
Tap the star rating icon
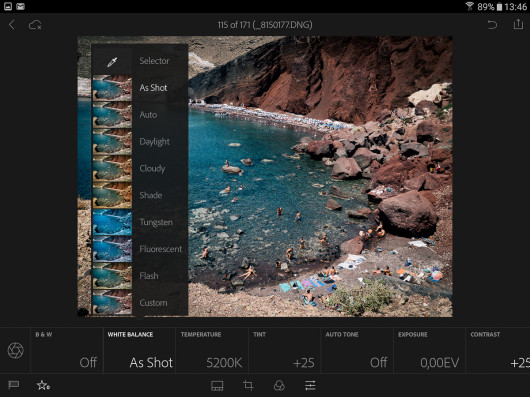[43, 385]
